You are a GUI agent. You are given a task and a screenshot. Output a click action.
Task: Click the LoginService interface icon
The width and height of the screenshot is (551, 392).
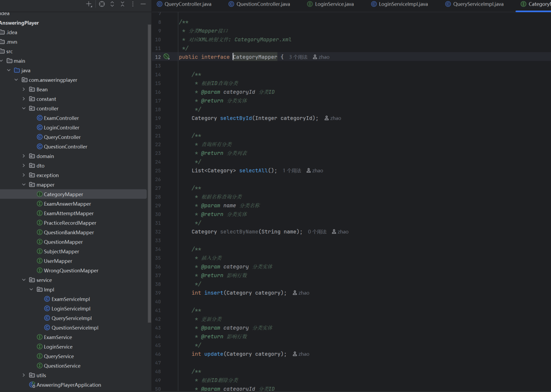point(40,347)
